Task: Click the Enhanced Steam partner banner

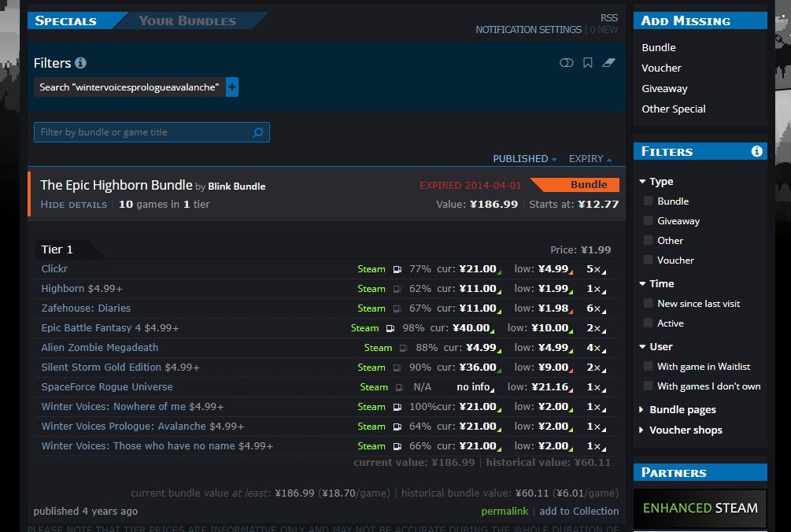Action: pos(700,508)
